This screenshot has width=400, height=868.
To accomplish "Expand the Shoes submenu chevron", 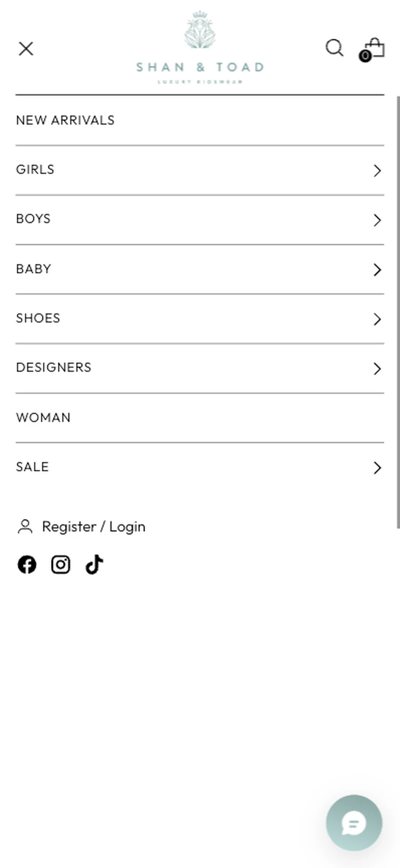I will (377, 319).
